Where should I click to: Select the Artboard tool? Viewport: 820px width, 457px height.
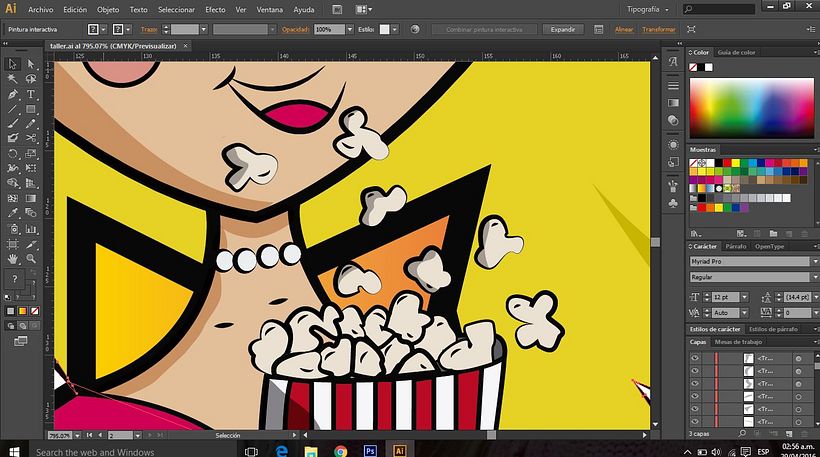[13, 244]
